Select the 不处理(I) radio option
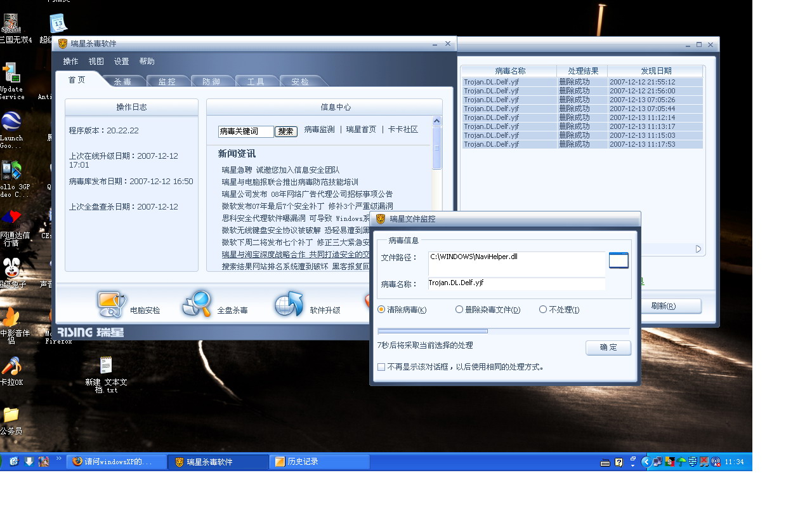Image resolution: width=812 pixels, height=508 pixels. [x=543, y=310]
